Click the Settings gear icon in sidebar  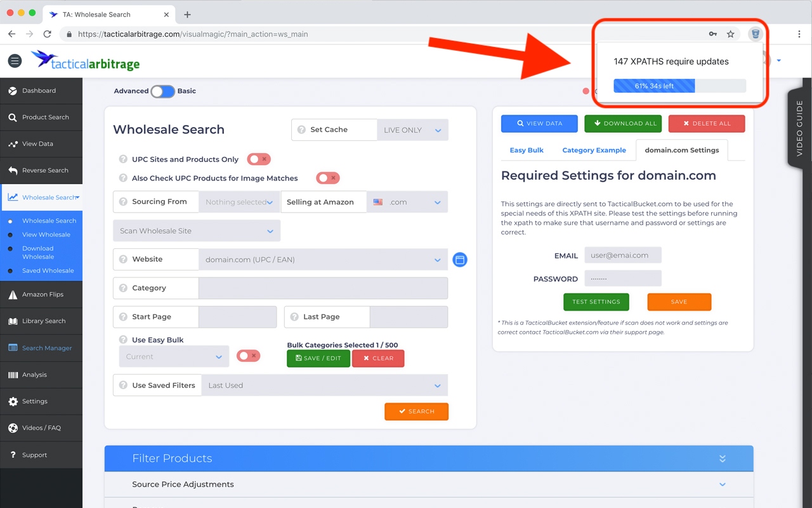pyautogui.click(x=13, y=401)
